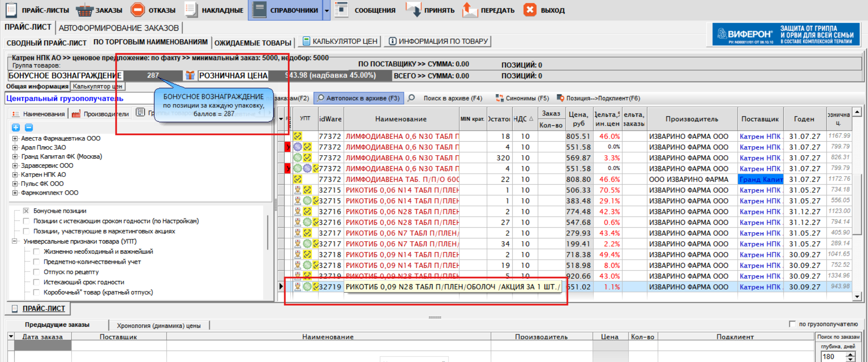
Task: Click the Отказы stop-sign icon
Action: point(138,10)
